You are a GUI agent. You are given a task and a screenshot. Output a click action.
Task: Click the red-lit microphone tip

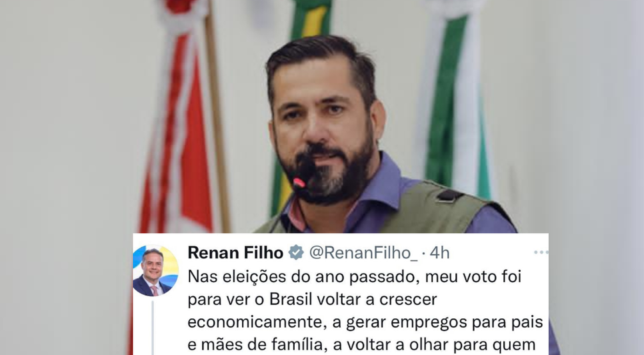coord(299,182)
